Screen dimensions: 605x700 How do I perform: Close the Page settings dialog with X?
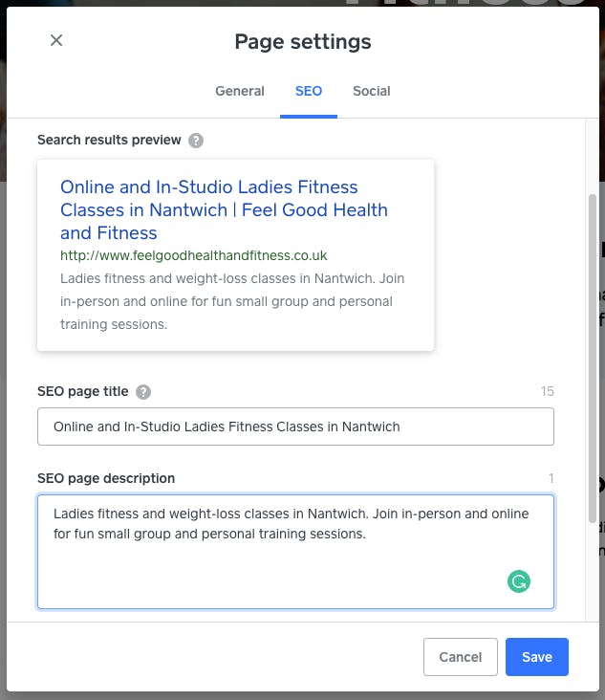[56, 40]
